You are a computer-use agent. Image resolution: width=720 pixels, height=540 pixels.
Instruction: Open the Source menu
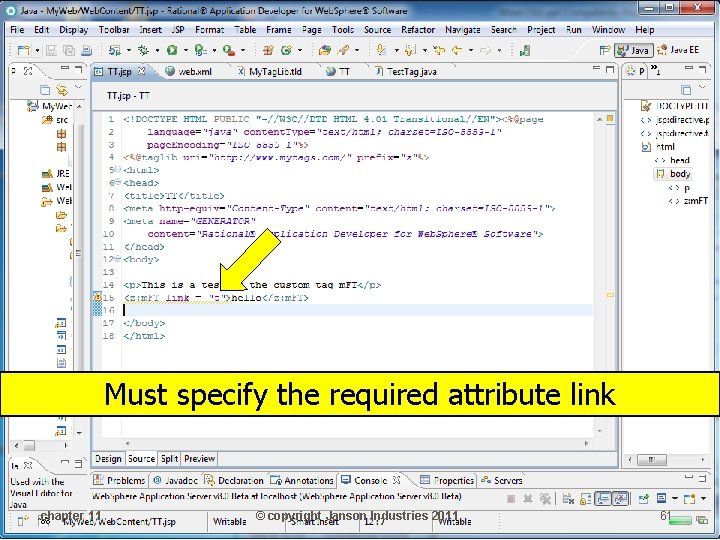point(377,30)
